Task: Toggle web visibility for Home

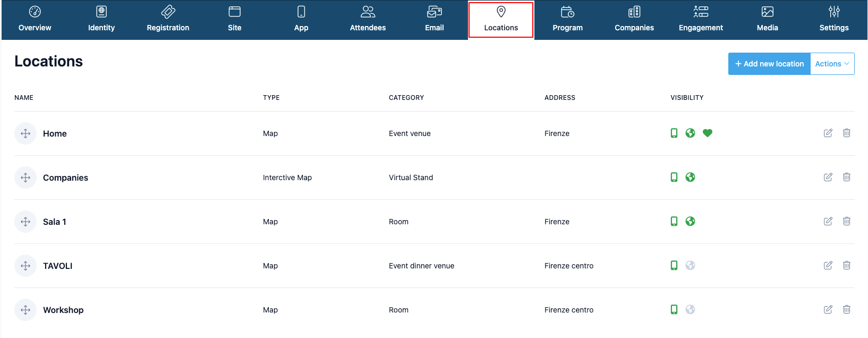Action: (690, 133)
